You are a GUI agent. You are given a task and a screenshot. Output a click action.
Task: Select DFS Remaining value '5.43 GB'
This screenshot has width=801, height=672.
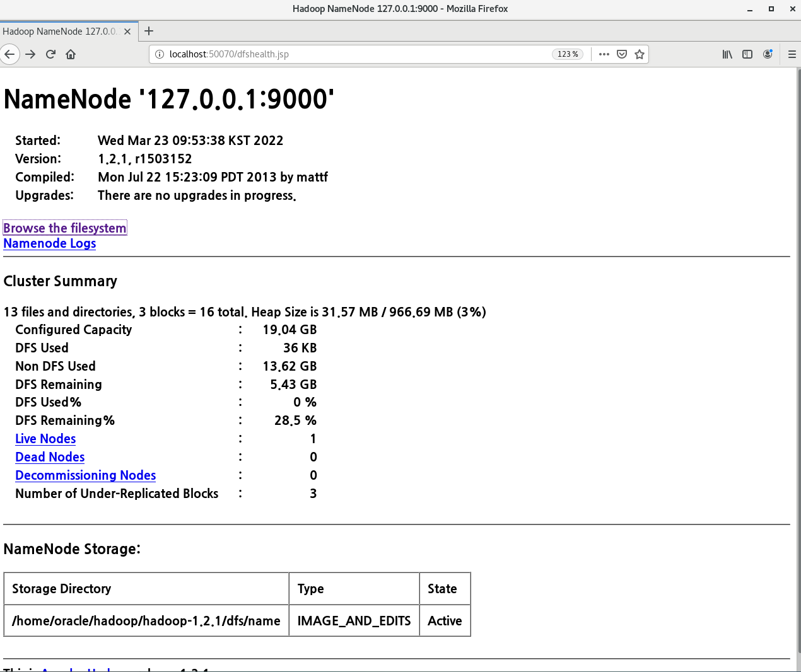click(293, 385)
